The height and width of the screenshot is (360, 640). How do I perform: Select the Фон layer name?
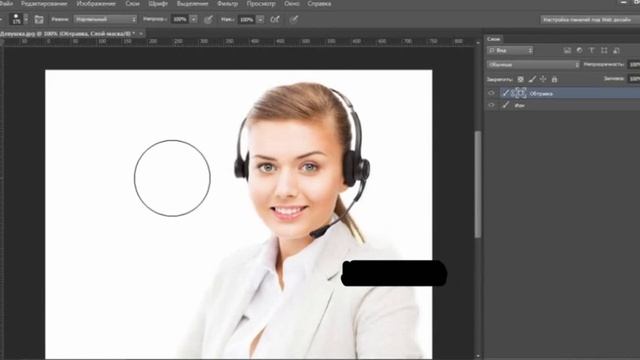pyautogui.click(x=520, y=105)
